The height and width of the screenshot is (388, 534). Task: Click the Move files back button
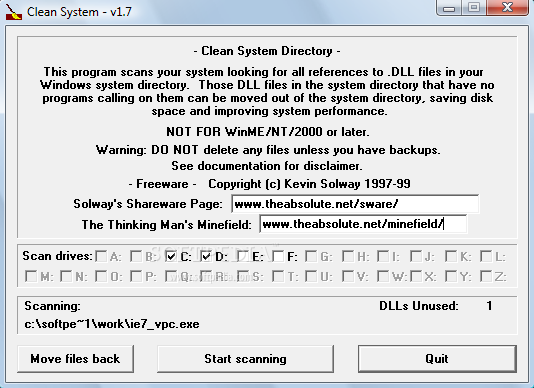pos(75,359)
